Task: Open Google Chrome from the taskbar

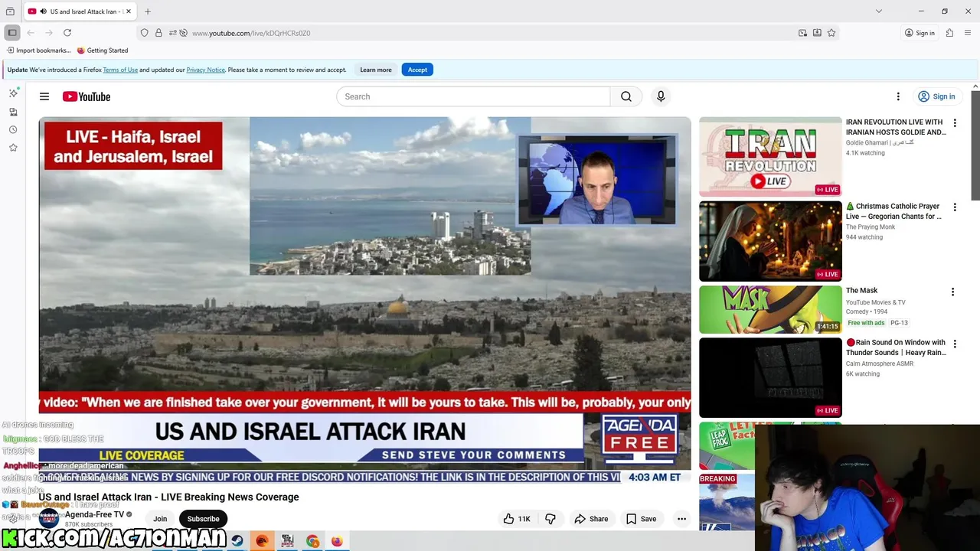Action: pos(312,541)
